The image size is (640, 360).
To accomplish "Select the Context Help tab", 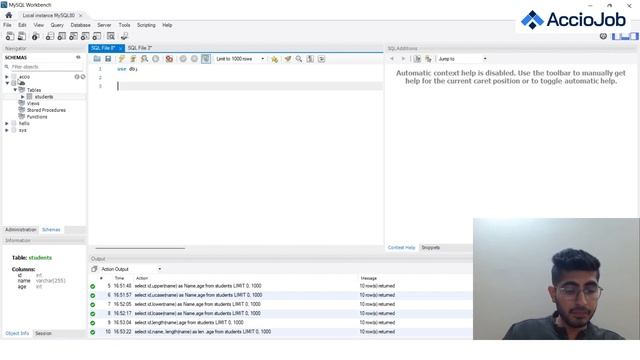I will (x=401, y=247).
